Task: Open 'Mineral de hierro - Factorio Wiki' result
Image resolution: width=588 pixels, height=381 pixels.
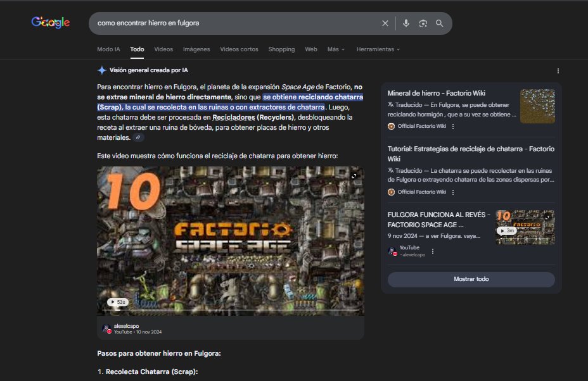Action: 436,93
